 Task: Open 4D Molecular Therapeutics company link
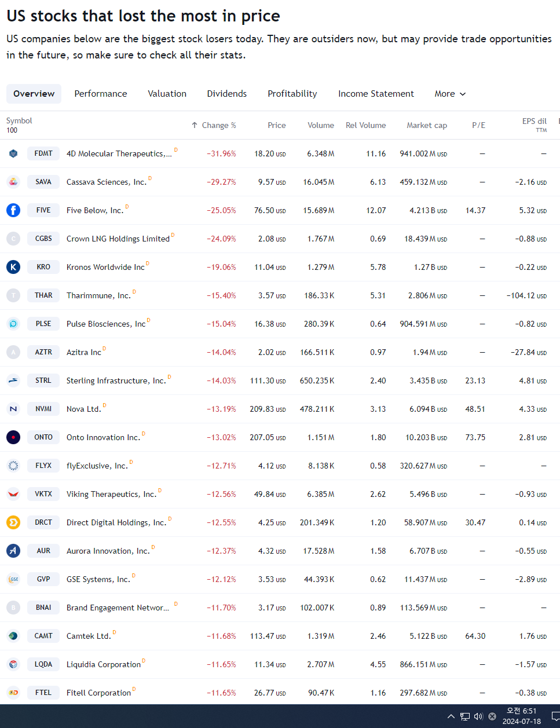(x=119, y=153)
